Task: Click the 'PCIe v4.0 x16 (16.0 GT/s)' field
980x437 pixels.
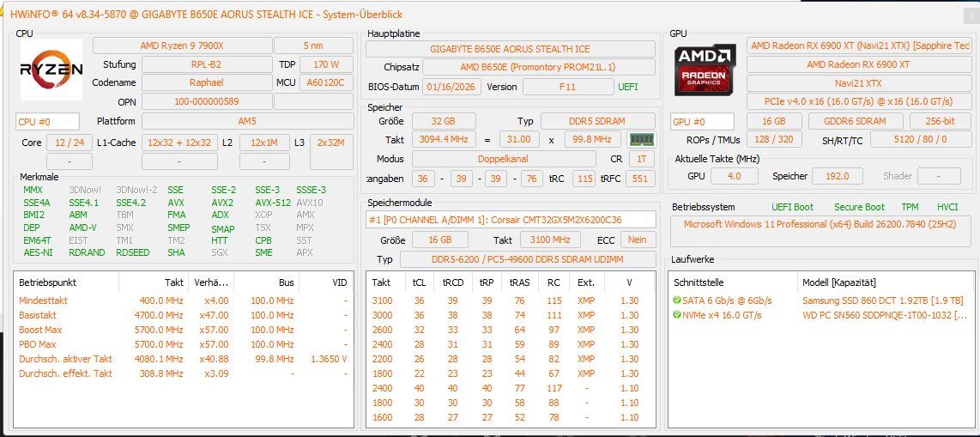Action: (857, 101)
